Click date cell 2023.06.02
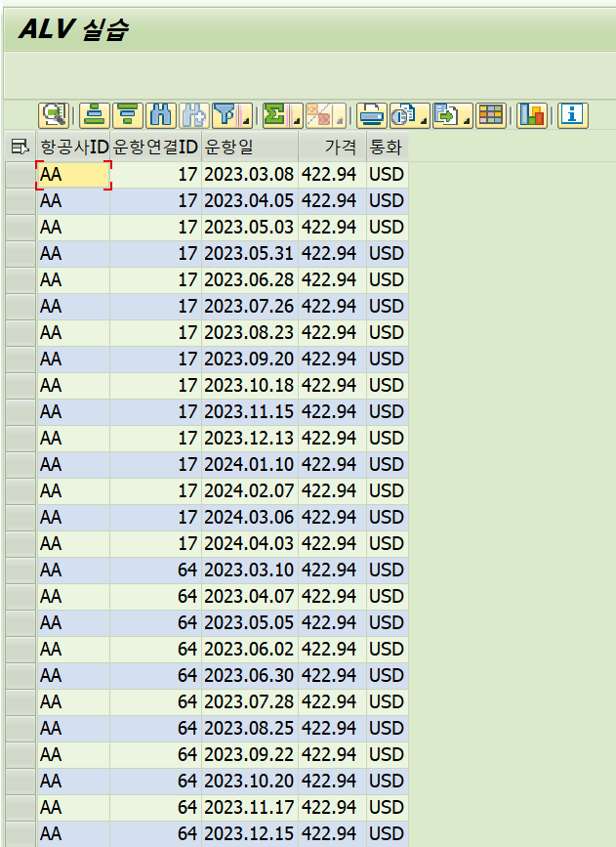This screenshot has width=616, height=847. click(x=249, y=650)
